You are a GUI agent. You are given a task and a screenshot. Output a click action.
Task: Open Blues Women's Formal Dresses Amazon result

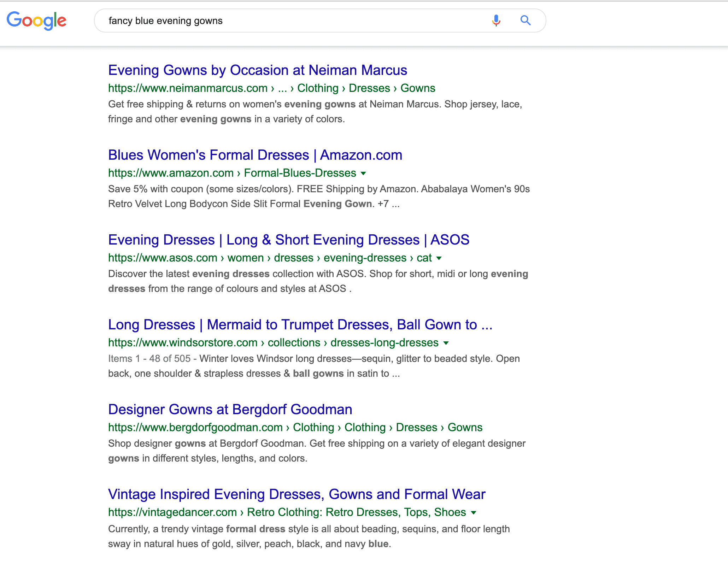tap(255, 155)
